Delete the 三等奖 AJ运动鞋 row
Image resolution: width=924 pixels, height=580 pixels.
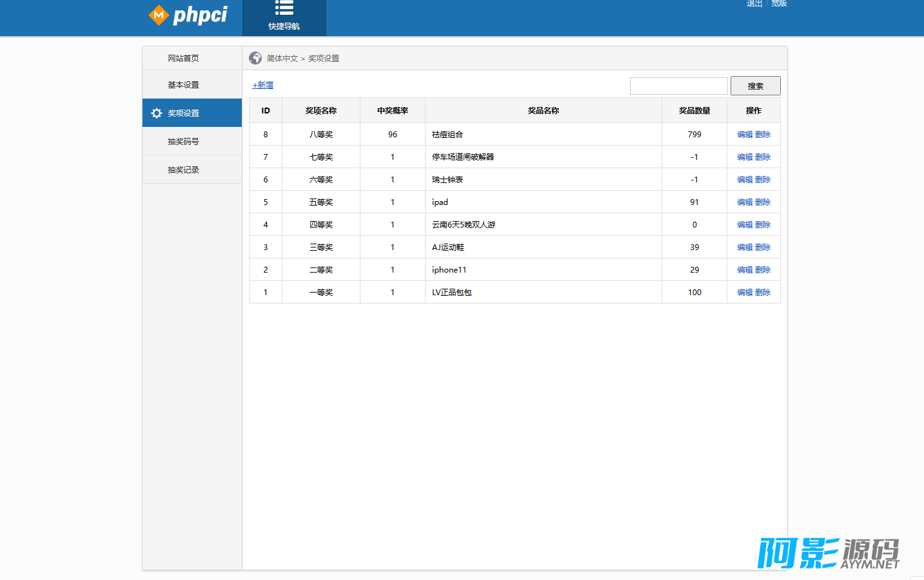[x=763, y=247]
